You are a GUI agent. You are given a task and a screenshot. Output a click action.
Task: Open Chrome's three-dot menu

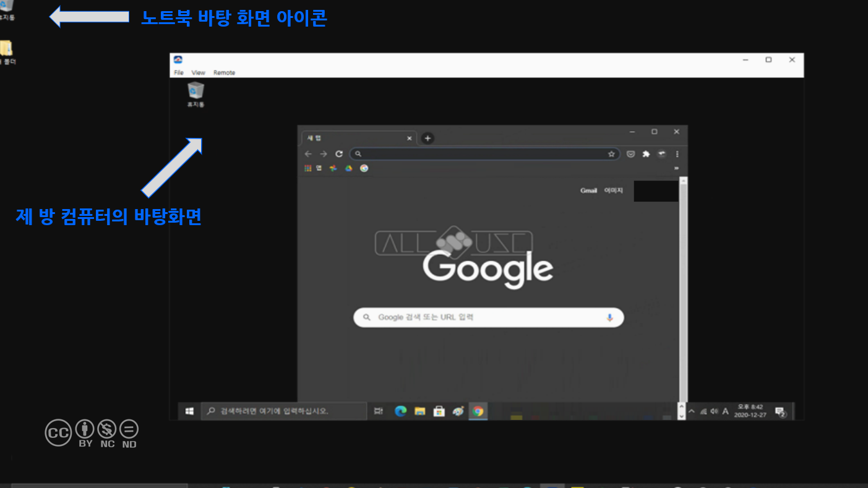[677, 154]
